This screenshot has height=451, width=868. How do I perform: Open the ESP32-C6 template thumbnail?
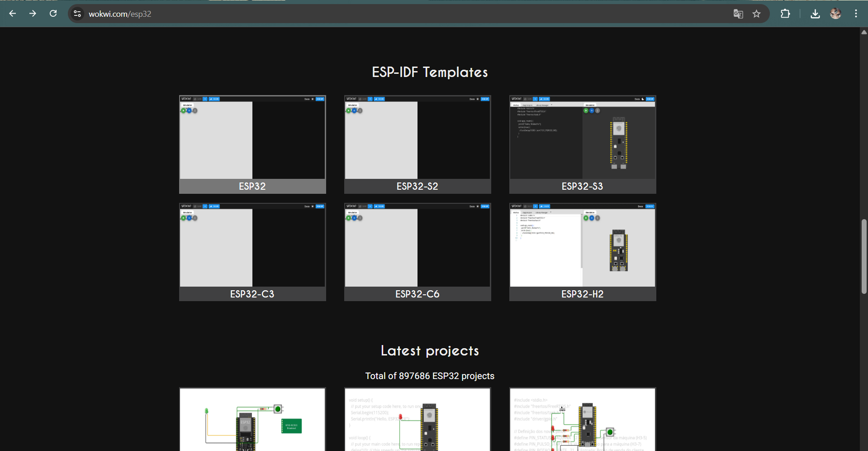pos(417,245)
